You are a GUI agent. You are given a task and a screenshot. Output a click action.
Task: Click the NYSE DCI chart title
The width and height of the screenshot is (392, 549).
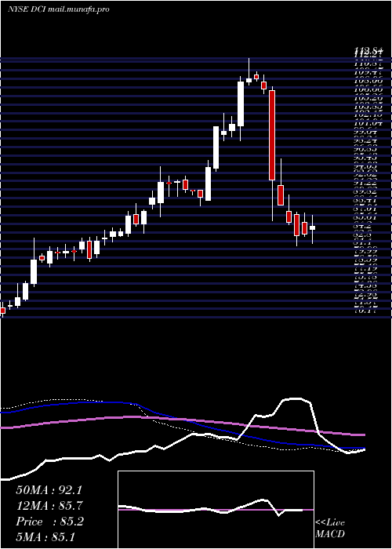58,9
